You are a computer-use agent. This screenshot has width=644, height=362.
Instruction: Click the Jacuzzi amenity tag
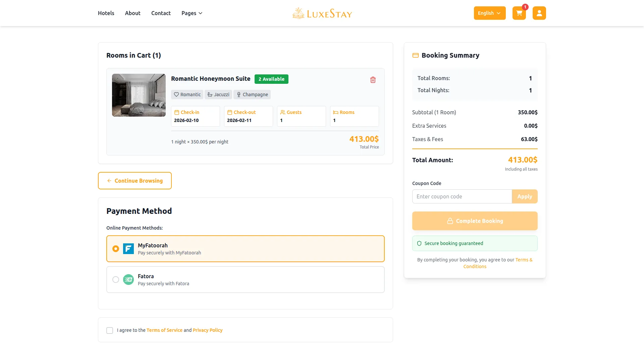click(218, 95)
